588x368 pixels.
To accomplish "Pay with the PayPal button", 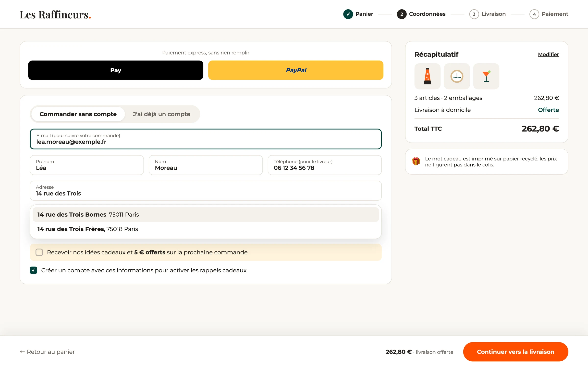I will click(x=296, y=70).
